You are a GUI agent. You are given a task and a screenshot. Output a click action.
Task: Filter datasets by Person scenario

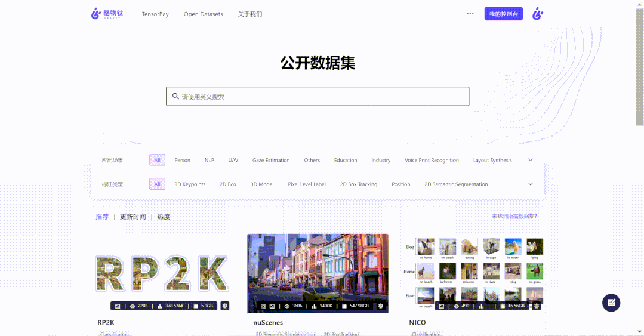[183, 160]
